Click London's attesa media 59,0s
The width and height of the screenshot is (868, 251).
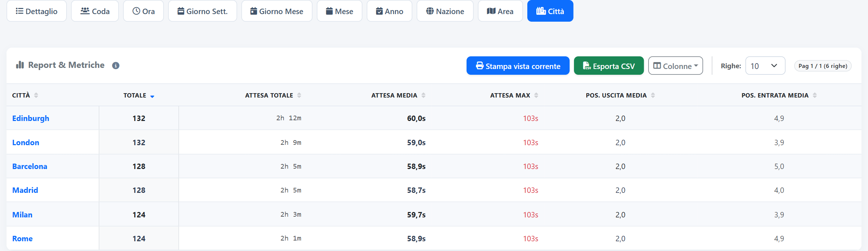tap(416, 143)
